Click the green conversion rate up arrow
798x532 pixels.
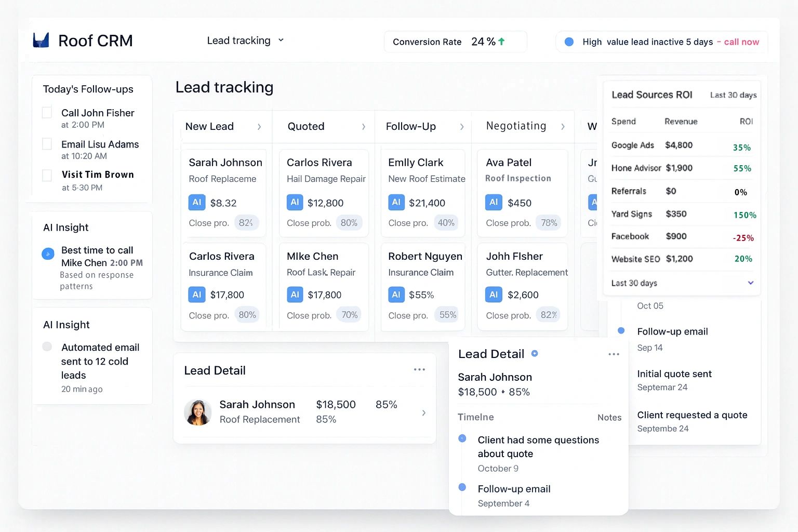[501, 42]
